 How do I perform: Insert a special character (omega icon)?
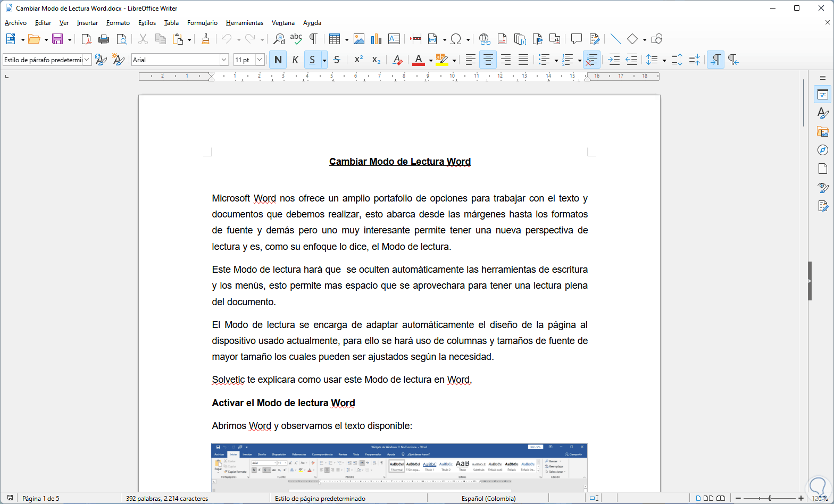pyautogui.click(x=456, y=39)
